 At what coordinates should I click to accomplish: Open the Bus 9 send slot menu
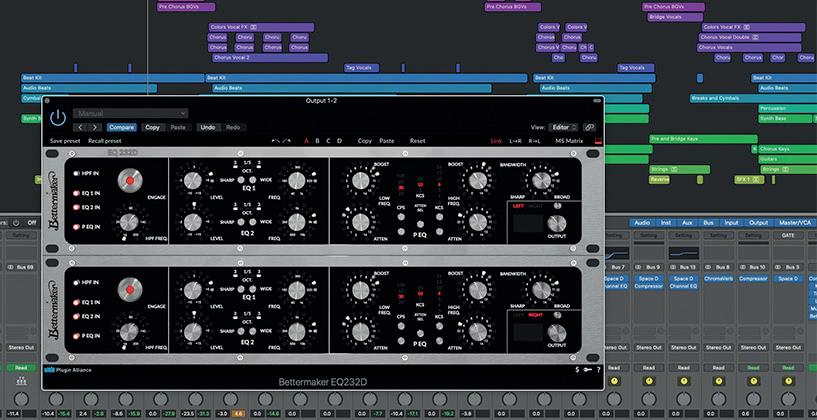click(649, 267)
